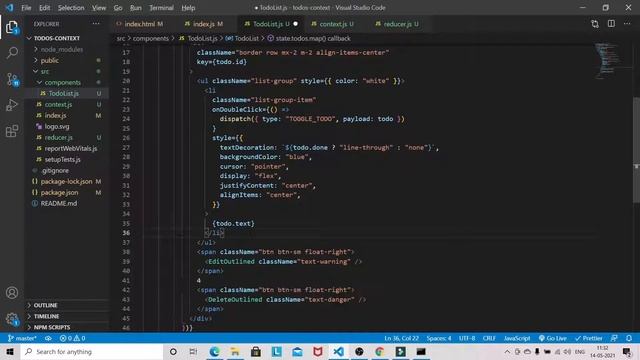Click the Visual Studio Code taskbar icon
This screenshot has height=360, width=640.
(x=338, y=351)
